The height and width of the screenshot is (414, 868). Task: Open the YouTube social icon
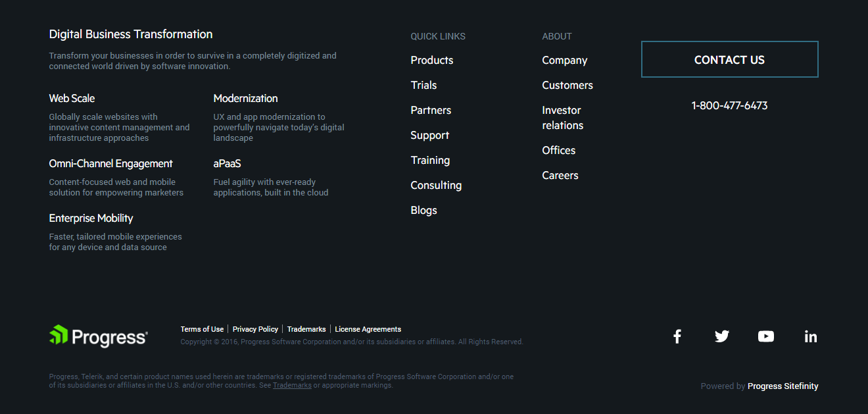(x=765, y=336)
